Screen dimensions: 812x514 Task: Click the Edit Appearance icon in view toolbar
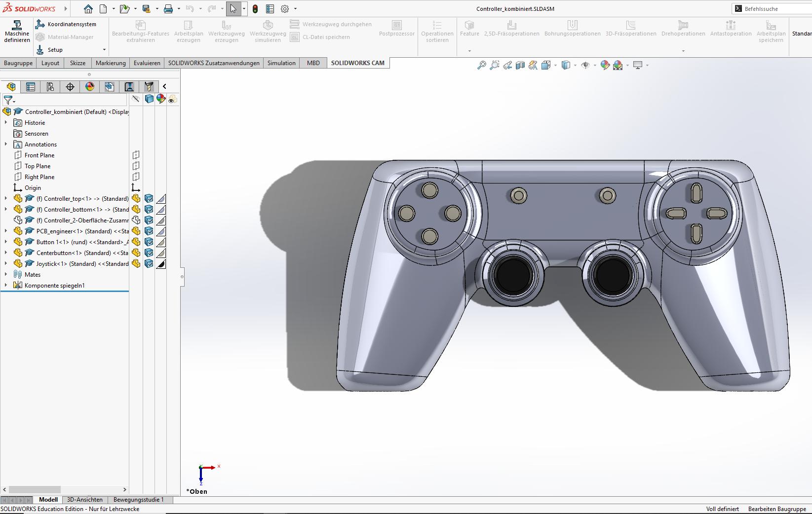coord(605,65)
